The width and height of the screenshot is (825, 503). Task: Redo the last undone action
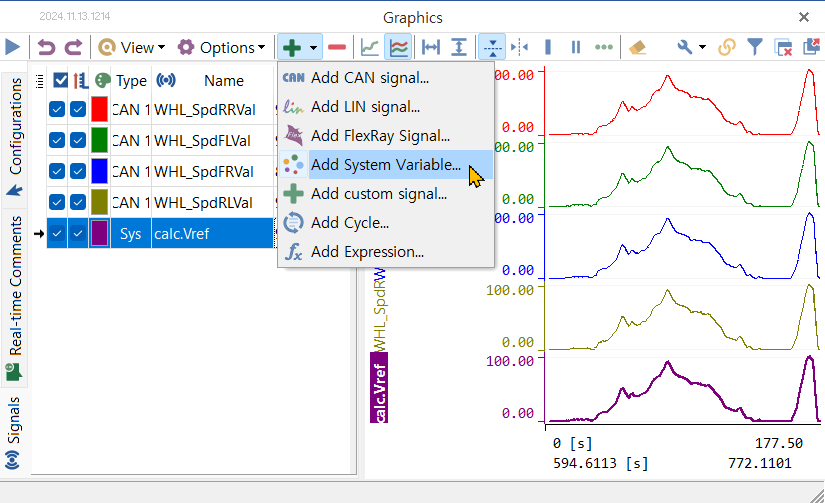coord(73,47)
